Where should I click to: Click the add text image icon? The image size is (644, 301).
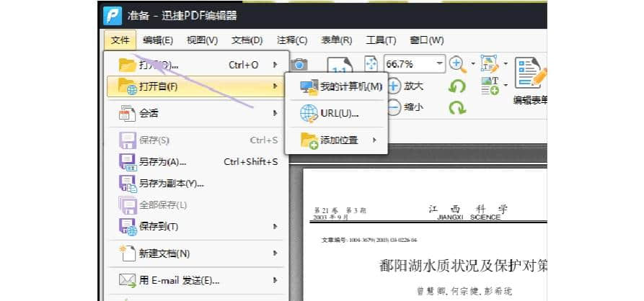490,86
